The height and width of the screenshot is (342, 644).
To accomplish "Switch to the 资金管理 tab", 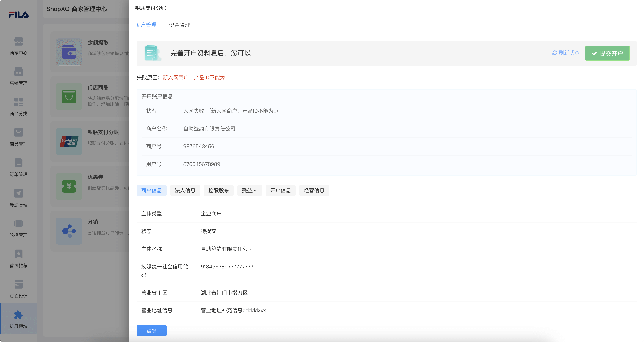I will tap(179, 25).
